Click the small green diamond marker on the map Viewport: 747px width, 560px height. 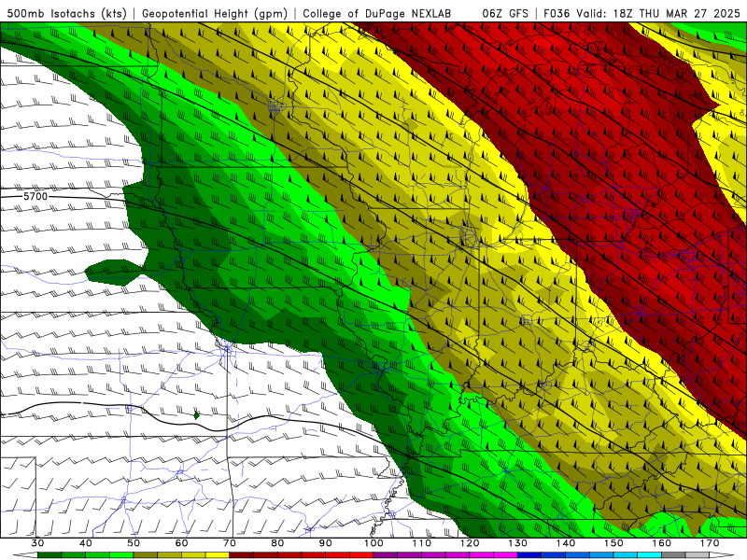tap(196, 415)
